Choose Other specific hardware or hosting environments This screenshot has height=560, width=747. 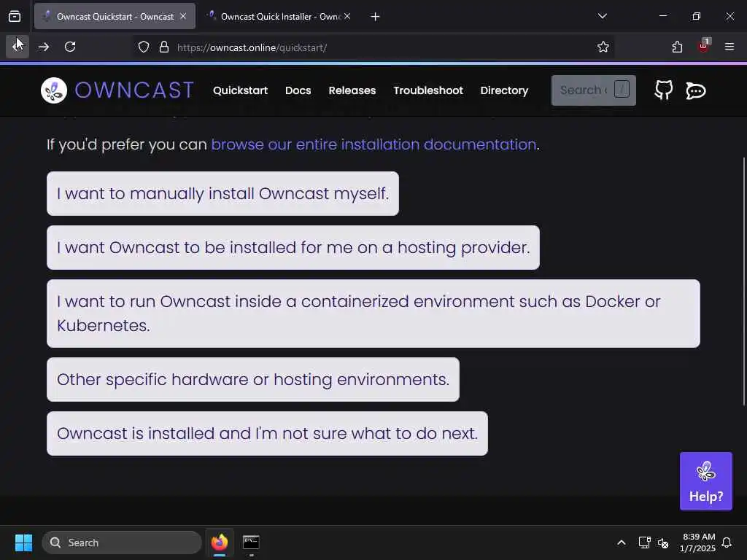(253, 379)
